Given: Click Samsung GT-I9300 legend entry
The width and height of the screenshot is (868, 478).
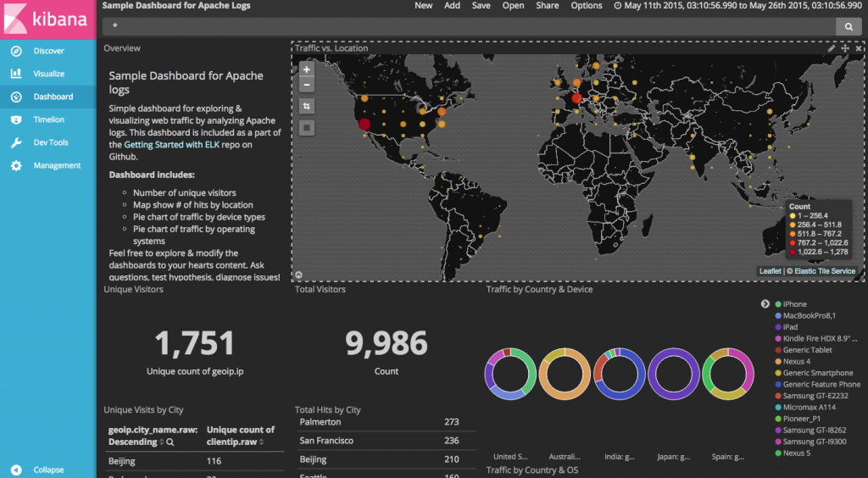Looking at the screenshot, I should [x=810, y=442].
